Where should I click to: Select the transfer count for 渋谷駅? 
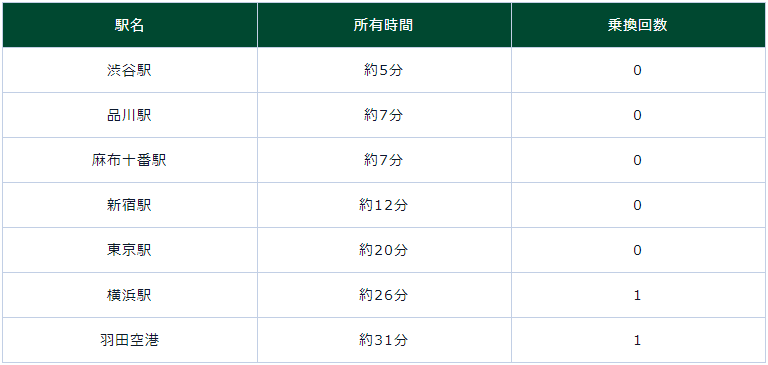(x=638, y=70)
